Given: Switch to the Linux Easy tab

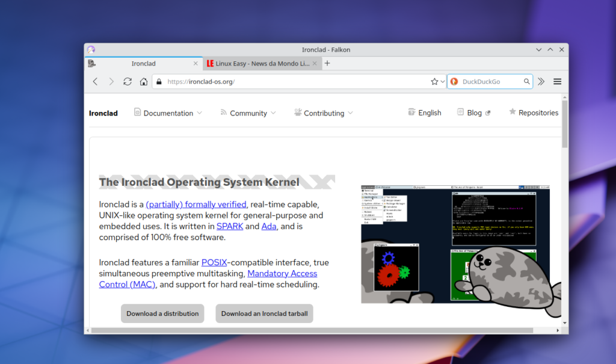Looking at the screenshot, I should point(259,63).
